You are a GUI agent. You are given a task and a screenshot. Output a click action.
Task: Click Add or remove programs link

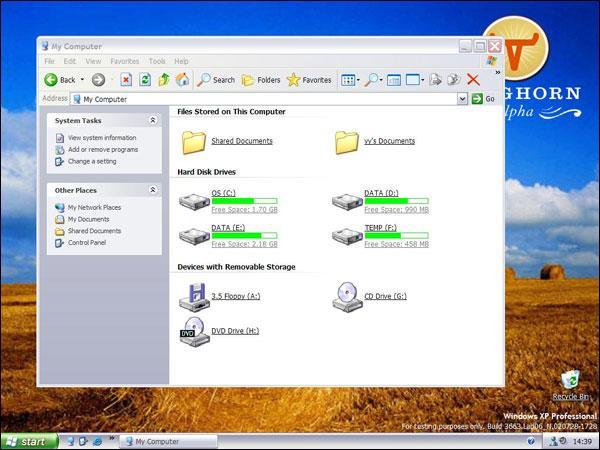point(103,150)
